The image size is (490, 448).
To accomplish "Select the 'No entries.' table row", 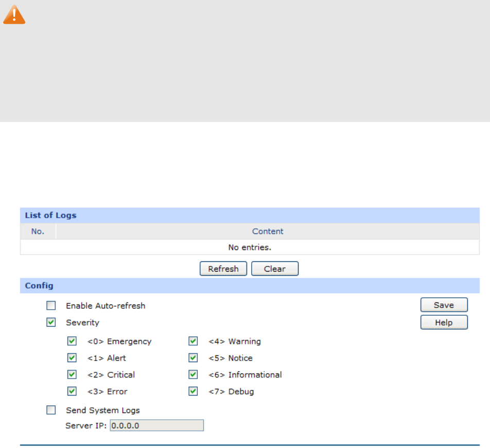I will [250, 247].
